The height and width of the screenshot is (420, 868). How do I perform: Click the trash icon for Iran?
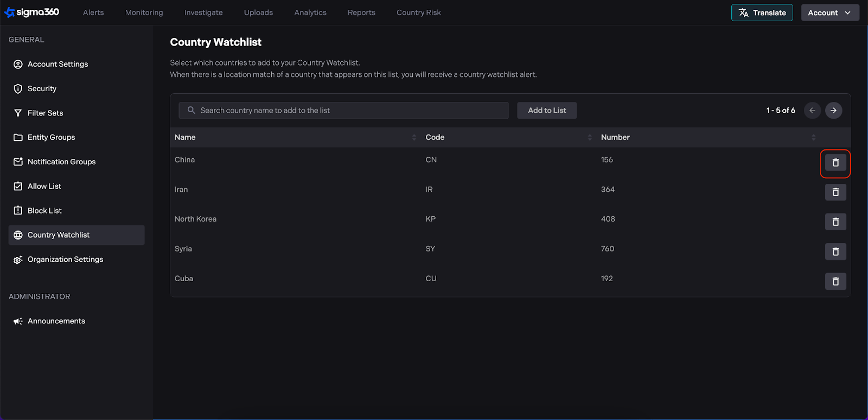coord(835,192)
